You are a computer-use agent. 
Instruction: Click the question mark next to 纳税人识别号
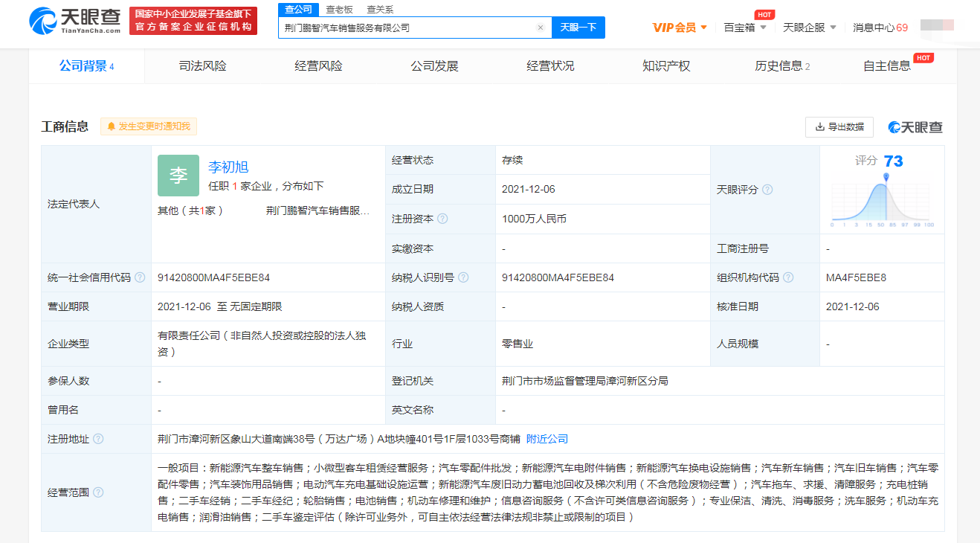464,276
